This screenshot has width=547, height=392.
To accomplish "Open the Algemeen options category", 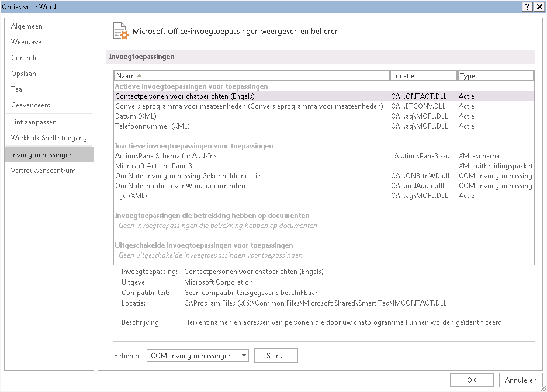I will pos(27,26).
